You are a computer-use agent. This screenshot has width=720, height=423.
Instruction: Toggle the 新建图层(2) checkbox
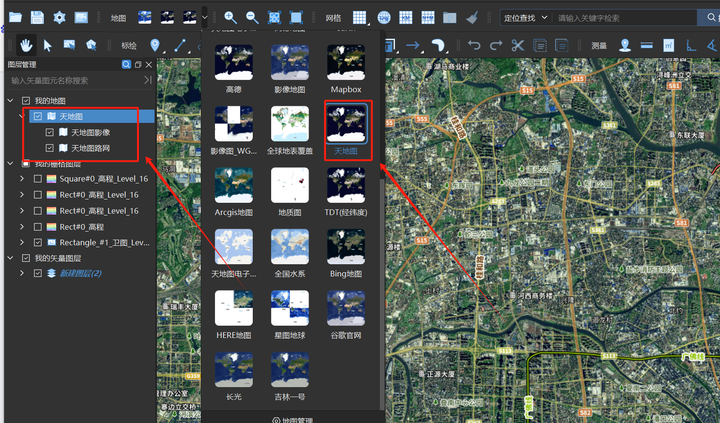[38, 273]
